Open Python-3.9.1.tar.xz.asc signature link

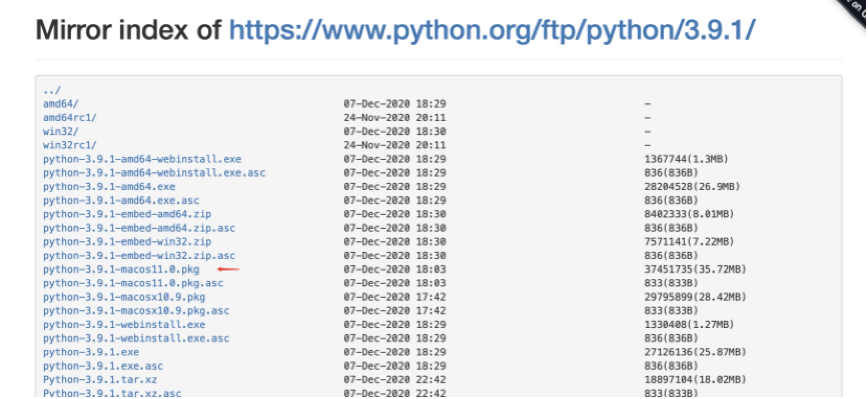pos(112,393)
